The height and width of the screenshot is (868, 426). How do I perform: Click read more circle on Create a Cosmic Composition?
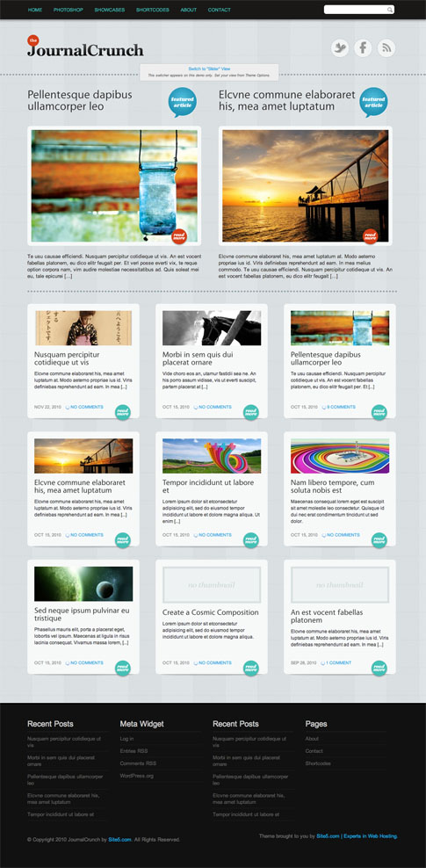[x=251, y=669]
